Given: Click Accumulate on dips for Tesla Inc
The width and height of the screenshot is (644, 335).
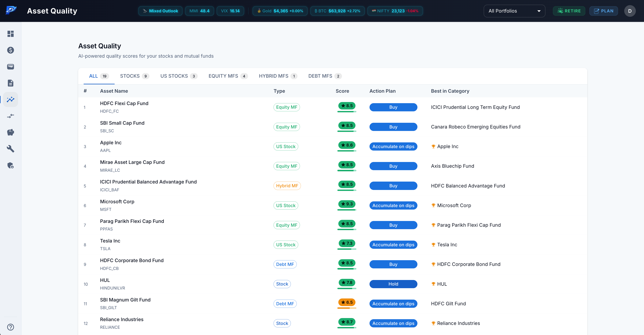Looking at the screenshot, I should (393, 245).
